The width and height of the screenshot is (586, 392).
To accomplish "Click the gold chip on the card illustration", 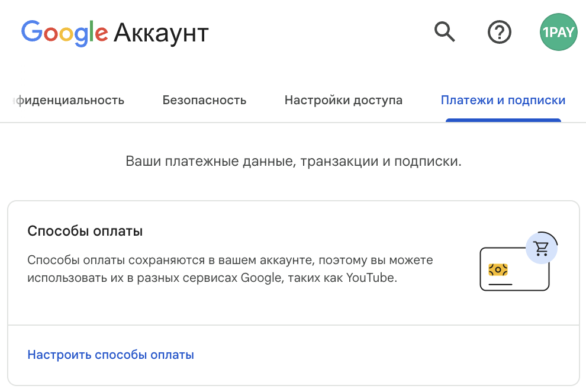I will 498,270.
